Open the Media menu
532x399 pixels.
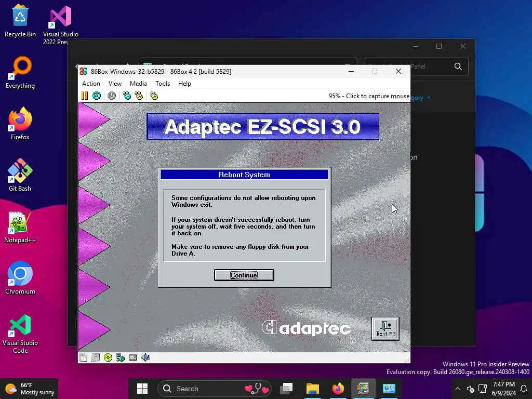point(138,84)
